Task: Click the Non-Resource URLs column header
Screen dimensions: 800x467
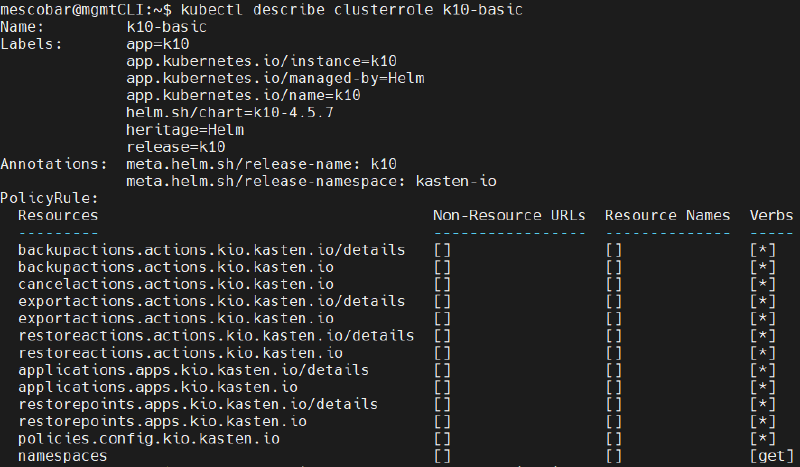Action: point(509,215)
